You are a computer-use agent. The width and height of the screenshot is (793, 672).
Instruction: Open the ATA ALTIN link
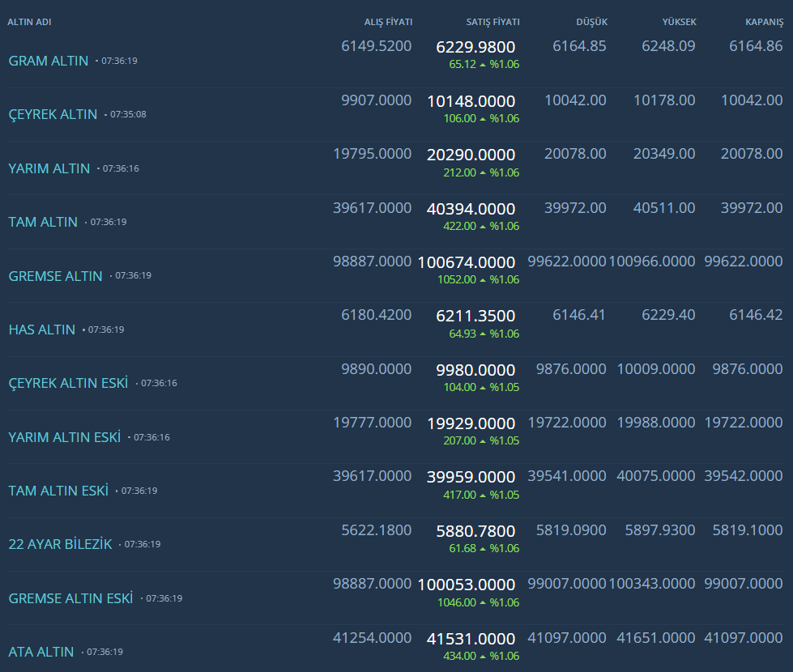(x=41, y=652)
